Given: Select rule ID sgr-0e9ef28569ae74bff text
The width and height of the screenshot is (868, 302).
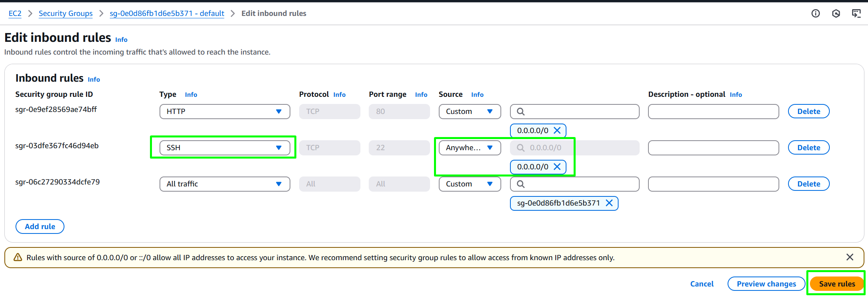Looking at the screenshot, I should pos(56,110).
